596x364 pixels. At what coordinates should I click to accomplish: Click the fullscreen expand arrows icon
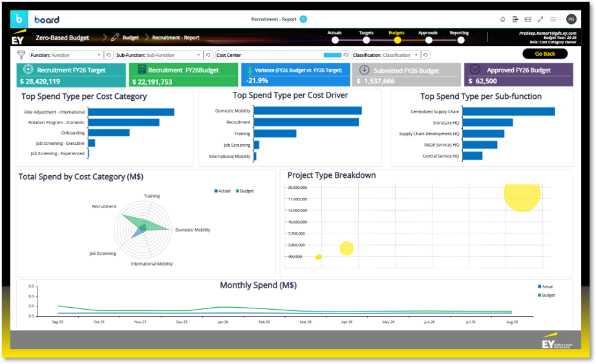point(540,19)
